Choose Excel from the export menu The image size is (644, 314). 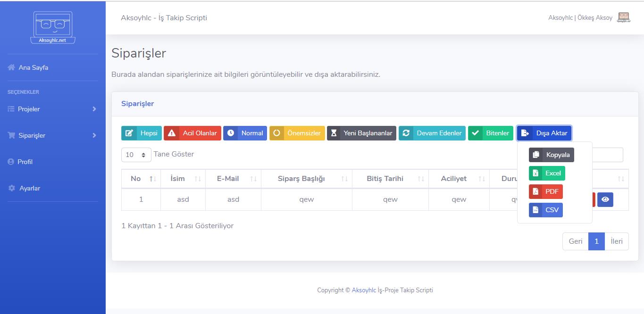click(547, 173)
